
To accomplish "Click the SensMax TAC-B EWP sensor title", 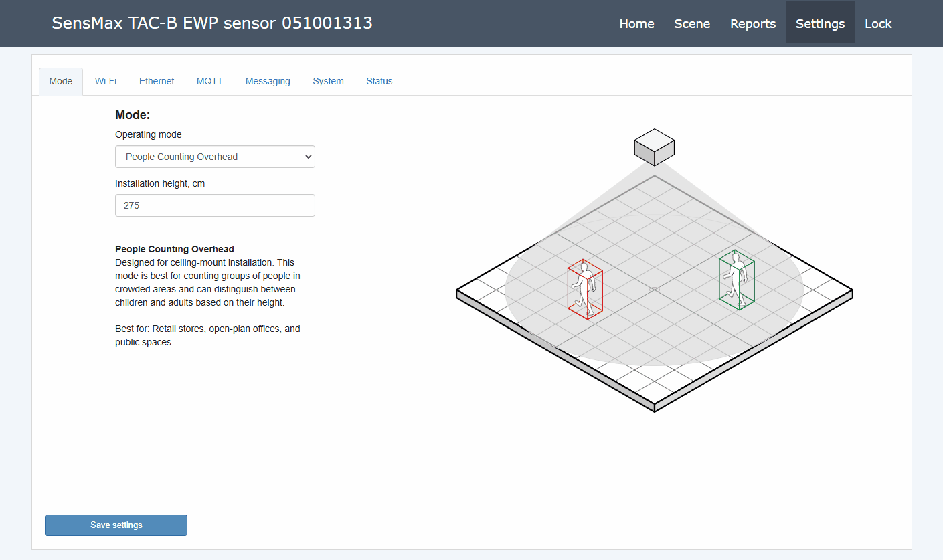I will point(212,23).
